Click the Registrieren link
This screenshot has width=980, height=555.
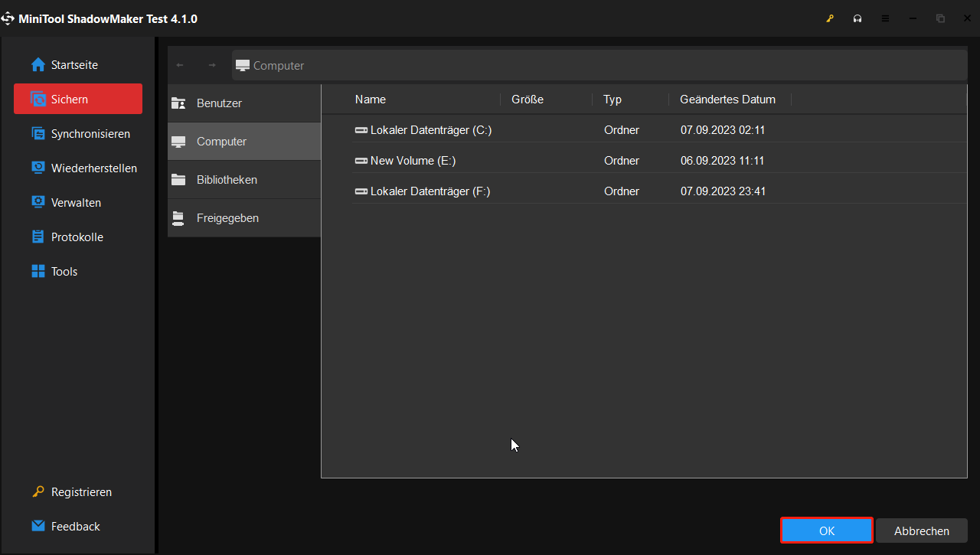tap(80, 491)
